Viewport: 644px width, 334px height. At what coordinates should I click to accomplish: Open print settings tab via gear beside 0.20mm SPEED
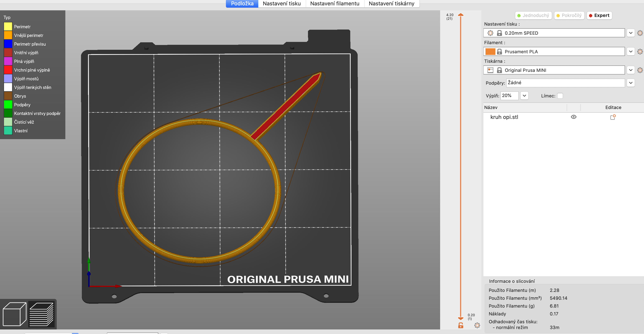pyautogui.click(x=640, y=33)
